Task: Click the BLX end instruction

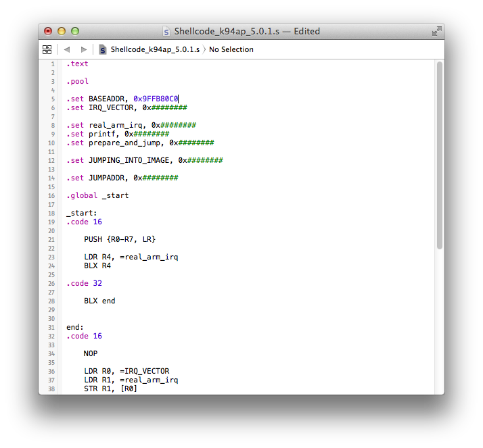Action: [99, 301]
